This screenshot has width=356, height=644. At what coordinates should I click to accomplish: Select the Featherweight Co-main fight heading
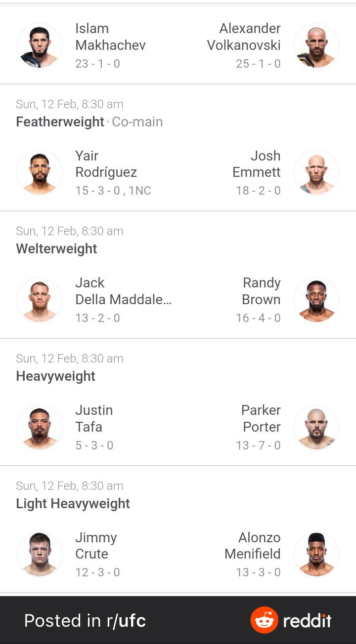pyautogui.click(x=89, y=122)
